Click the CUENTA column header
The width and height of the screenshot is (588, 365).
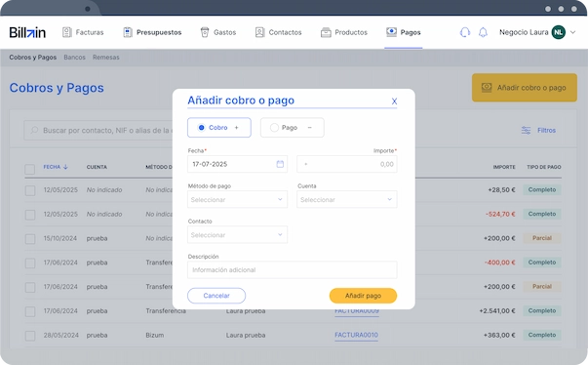(x=97, y=167)
